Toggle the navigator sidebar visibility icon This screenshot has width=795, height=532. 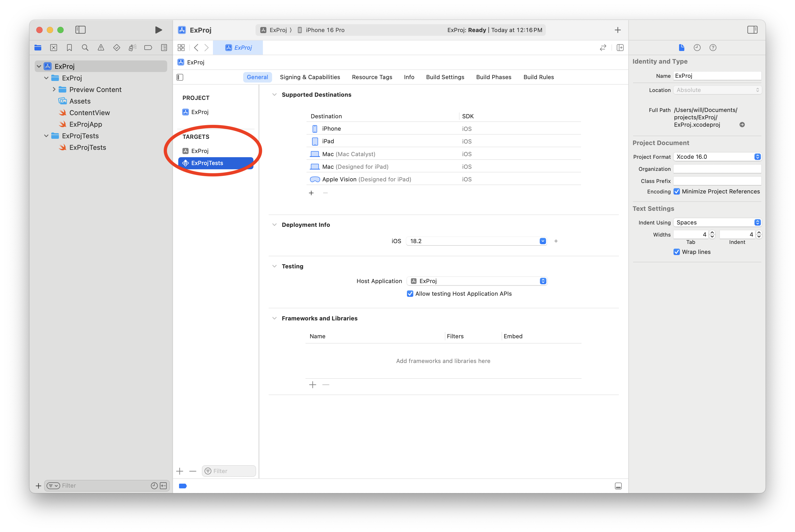(80, 30)
